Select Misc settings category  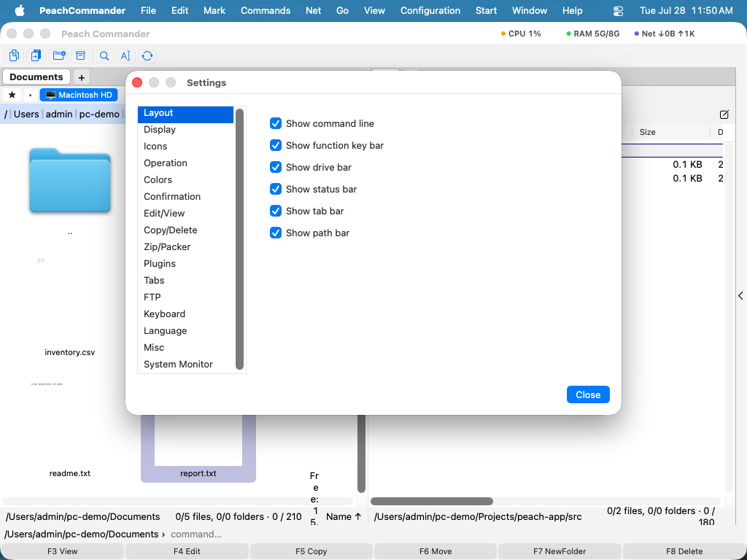[186, 347]
